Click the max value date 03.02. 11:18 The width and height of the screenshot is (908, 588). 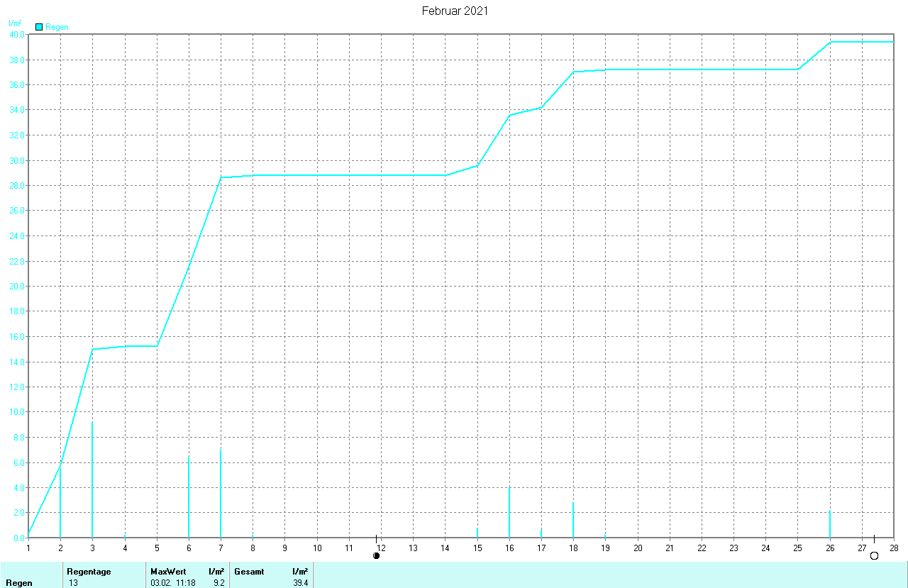pos(173,583)
